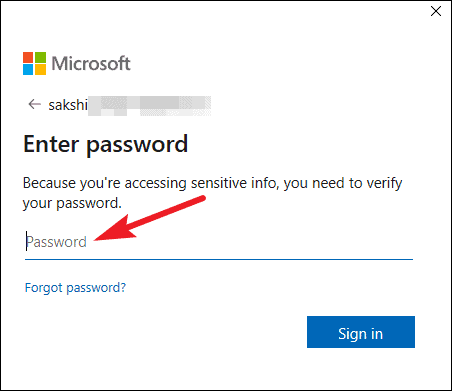Focus the Password input field
The image size is (452, 391).
[219, 242]
